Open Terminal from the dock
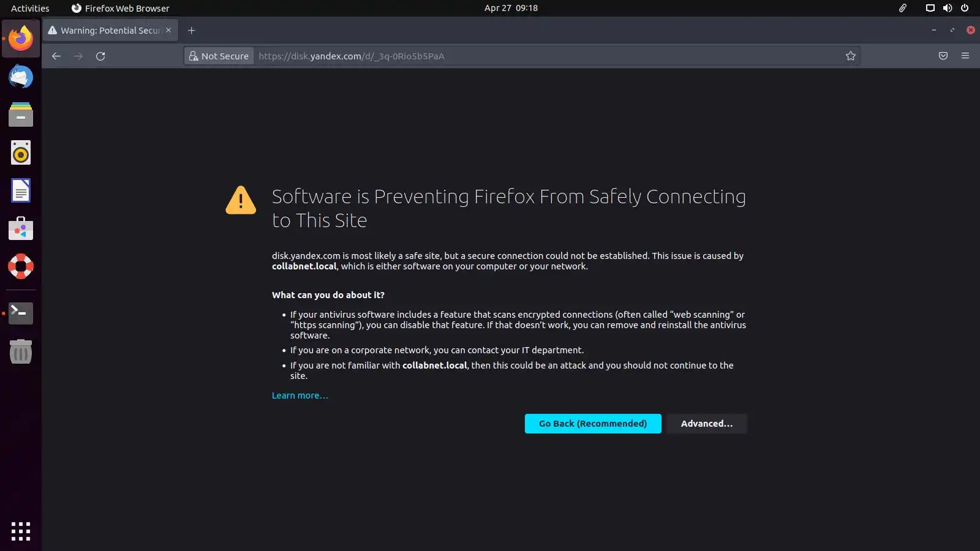 coord(21,313)
